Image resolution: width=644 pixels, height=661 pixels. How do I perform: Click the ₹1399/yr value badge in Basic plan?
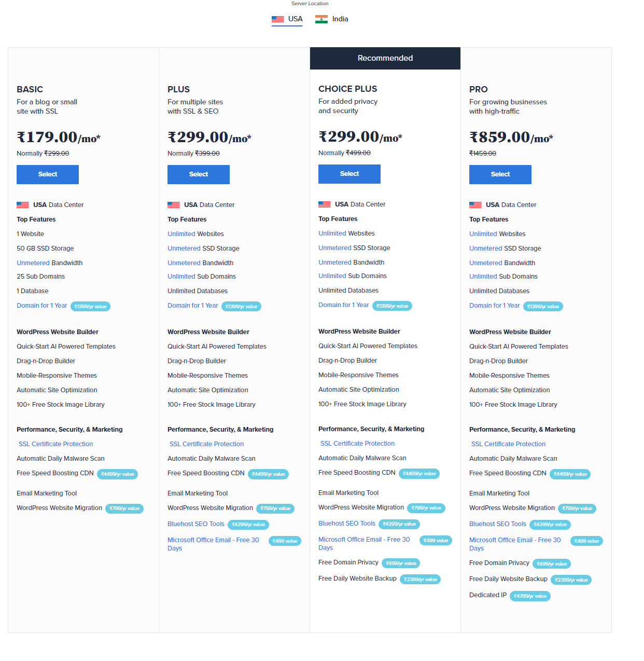[90, 307]
